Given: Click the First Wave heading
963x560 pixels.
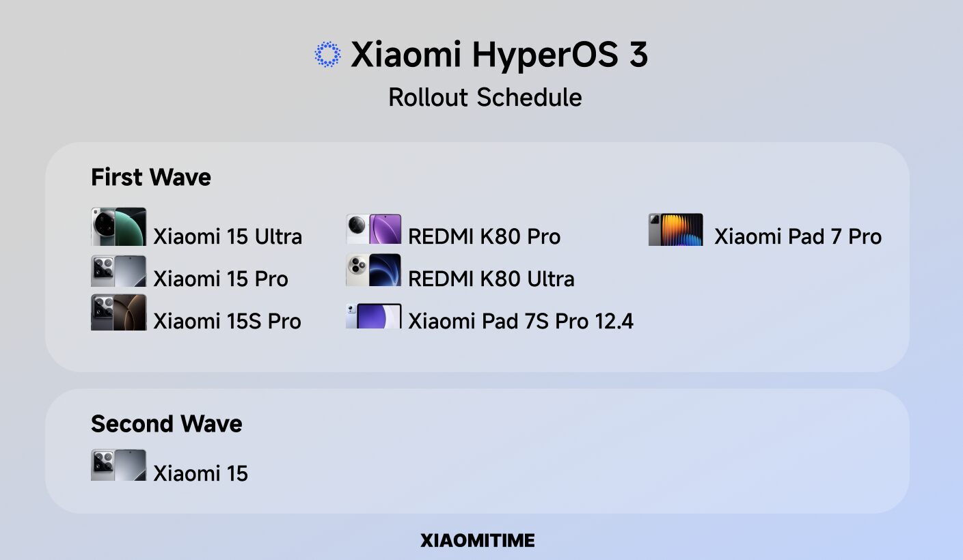Looking at the screenshot, I should (x=151, y=178).
